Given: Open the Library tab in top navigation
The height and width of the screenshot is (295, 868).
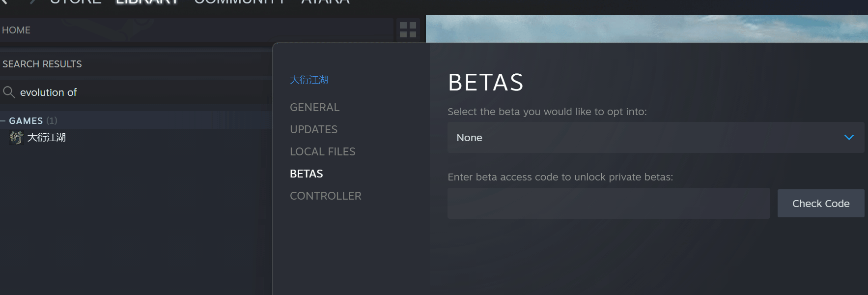Looking at the screenshot, I should 147,2.
